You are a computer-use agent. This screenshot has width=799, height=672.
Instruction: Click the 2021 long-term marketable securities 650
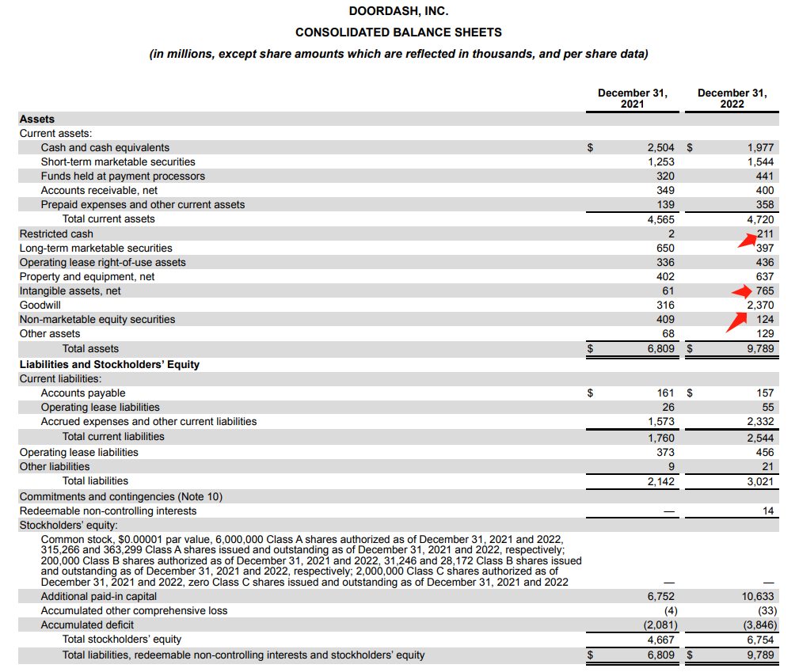click(665, 248)
